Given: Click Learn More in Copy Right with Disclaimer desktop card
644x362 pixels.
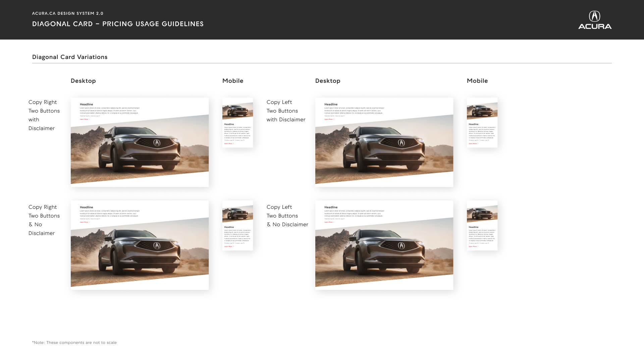Looking at the screenshot, I should coord(85,119).
